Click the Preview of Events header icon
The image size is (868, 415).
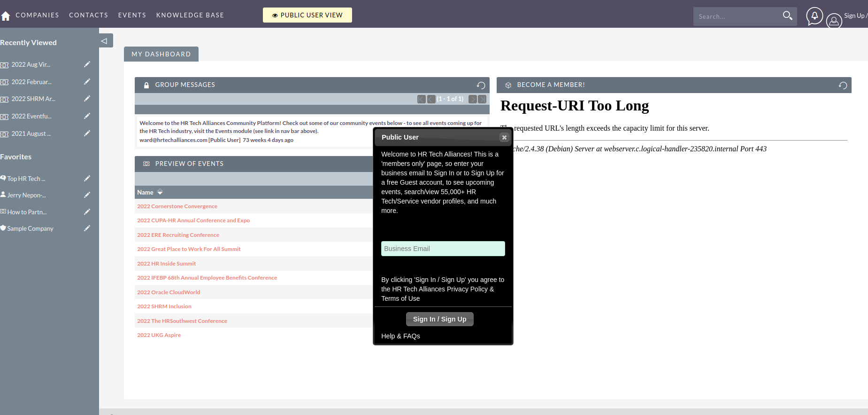tap(146, 164)
